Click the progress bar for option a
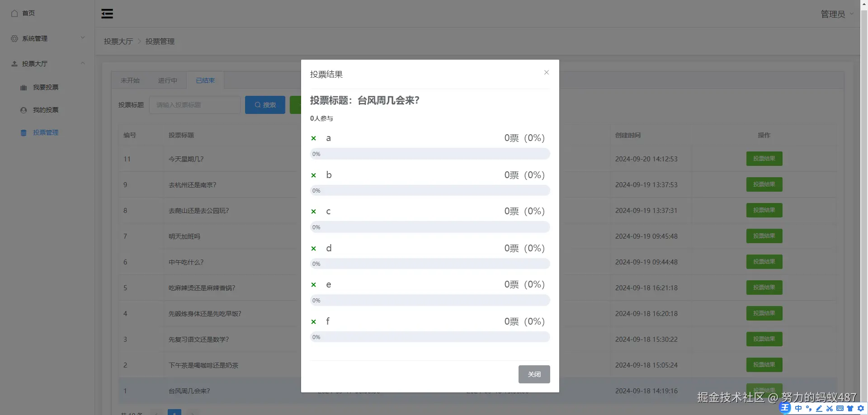 (430, 154)
